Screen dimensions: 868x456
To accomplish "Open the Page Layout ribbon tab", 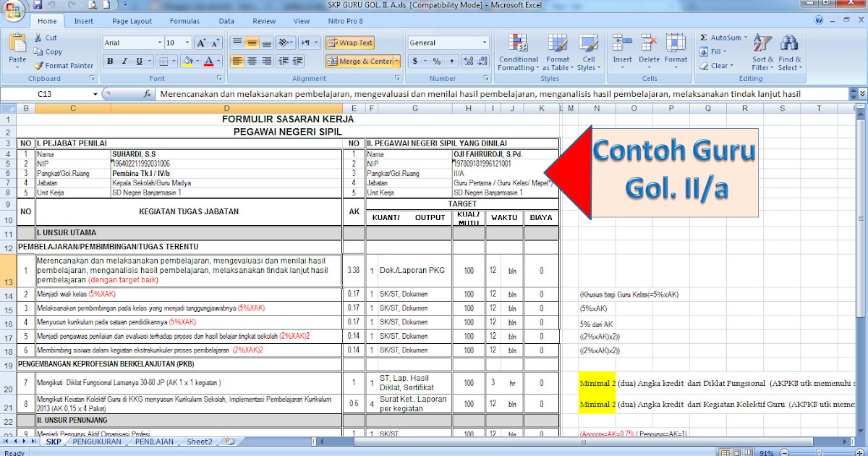I will click(132, 22).
